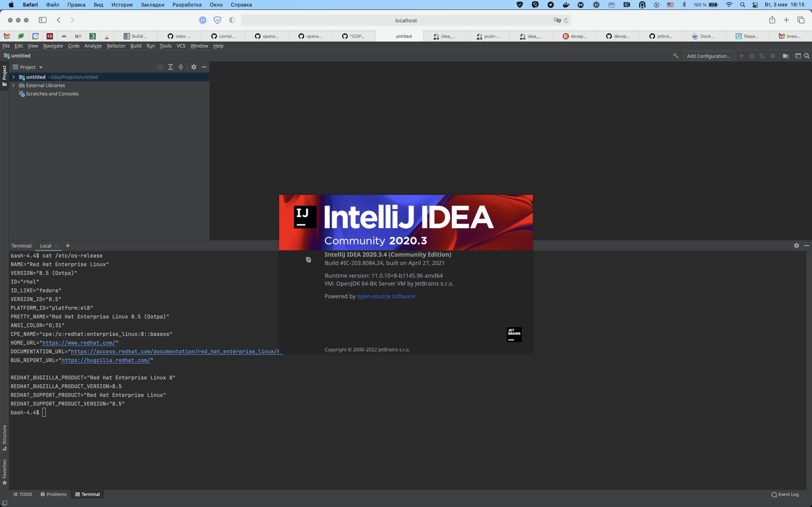The height and width of the screenshot is (507, 812).
Task: Click the Select Opened File target icon
Action: tap(160, 67)
